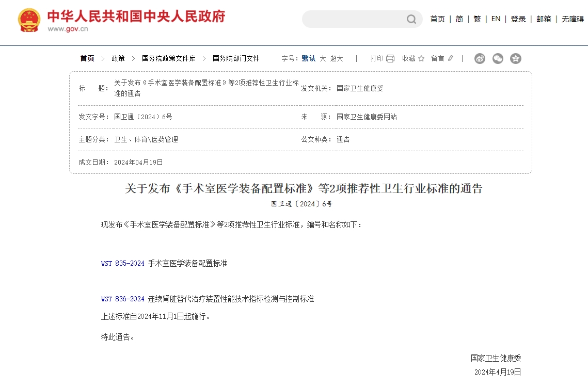This screenshot has height=388, width=588.
Task: Click the pencil icon next to 留言
Action: click(450, 58)
